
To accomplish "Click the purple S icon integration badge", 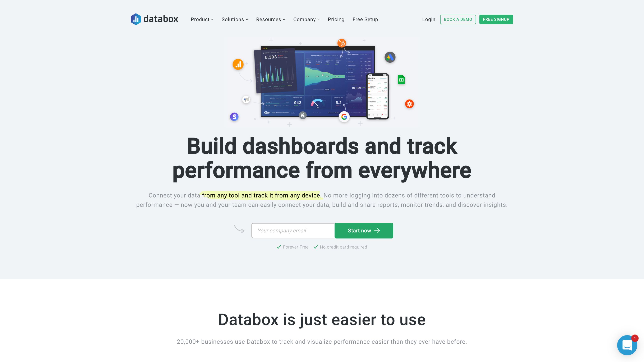I will [x=234, y=116].
